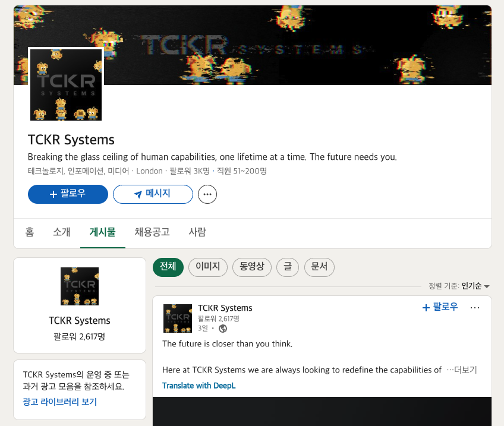Select the 게시물 tab
Image resolution: width=504 pixels, height=426 pixels.
[x=103, y=232]
